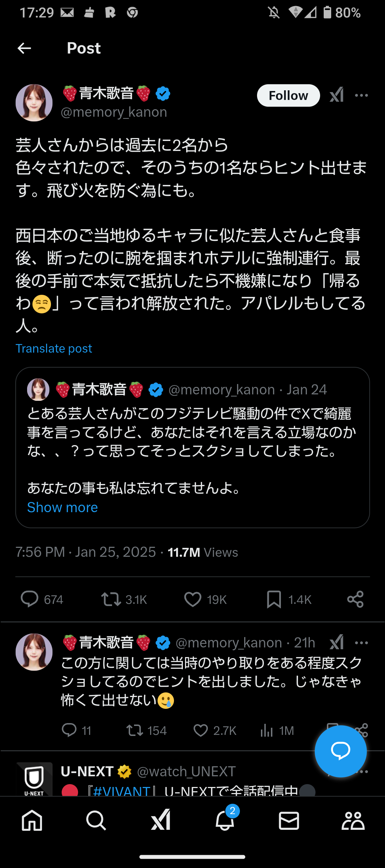Open 青木歌音 profile avatar on main post
This screenshot has height=868, width=385.
coord(34,103)
